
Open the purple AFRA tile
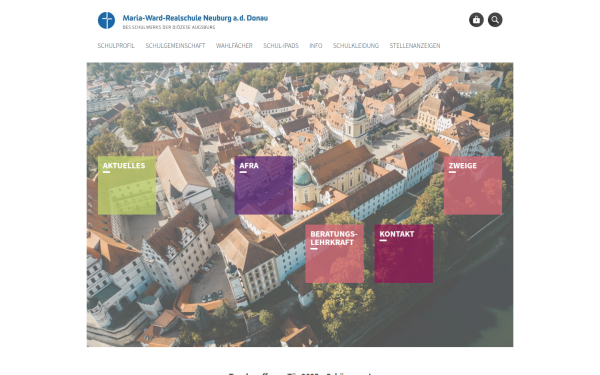264,185
